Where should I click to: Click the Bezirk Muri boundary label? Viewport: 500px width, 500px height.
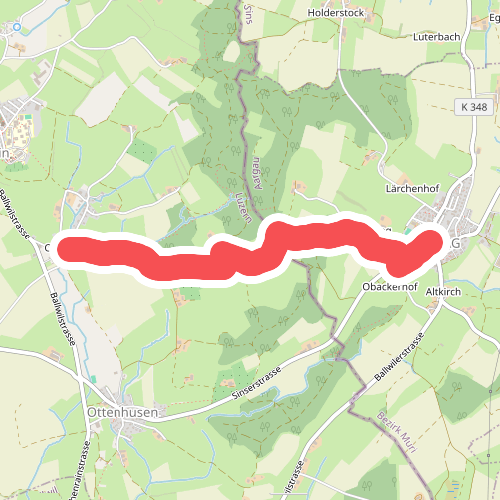pos(397,432)
